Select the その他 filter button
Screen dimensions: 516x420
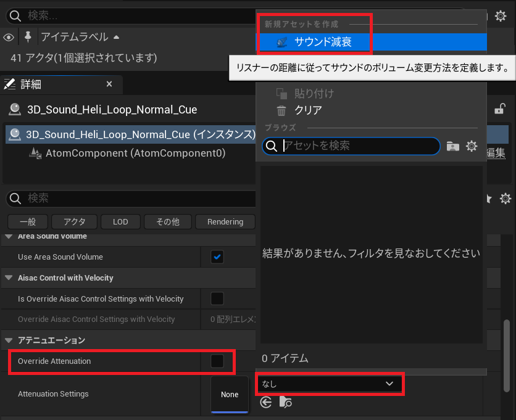tap(168, 221)
